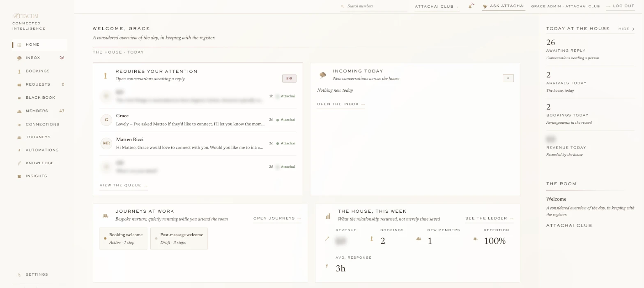Click Open Journeys link
The image size is (644, 288).
pyautogui.click(x=277, y=218)
